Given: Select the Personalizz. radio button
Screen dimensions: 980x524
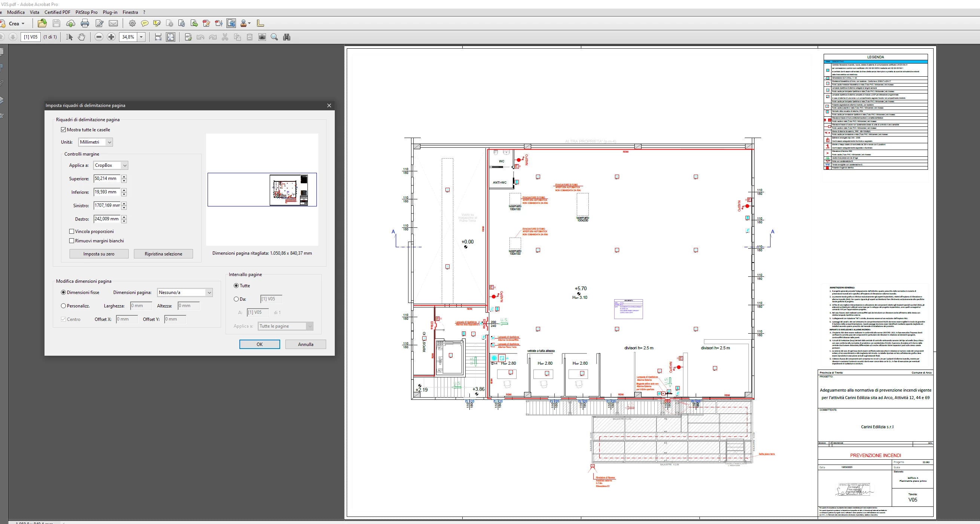Looking at the screenshot, I should coord(64,306).
